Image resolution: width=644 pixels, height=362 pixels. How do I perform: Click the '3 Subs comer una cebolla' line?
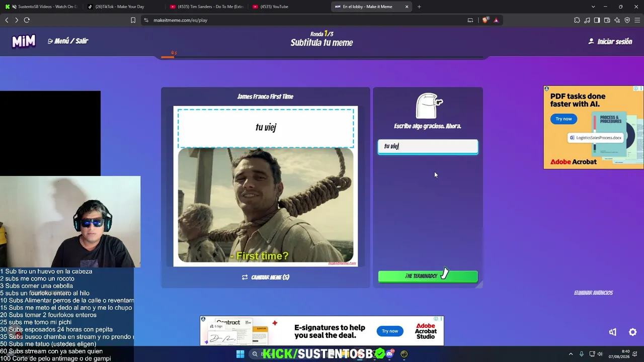pos(37,286)
